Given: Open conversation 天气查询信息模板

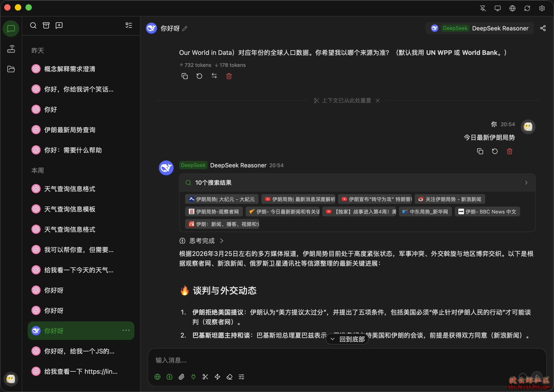Looking at the screenshot, I should click(81, 209).
